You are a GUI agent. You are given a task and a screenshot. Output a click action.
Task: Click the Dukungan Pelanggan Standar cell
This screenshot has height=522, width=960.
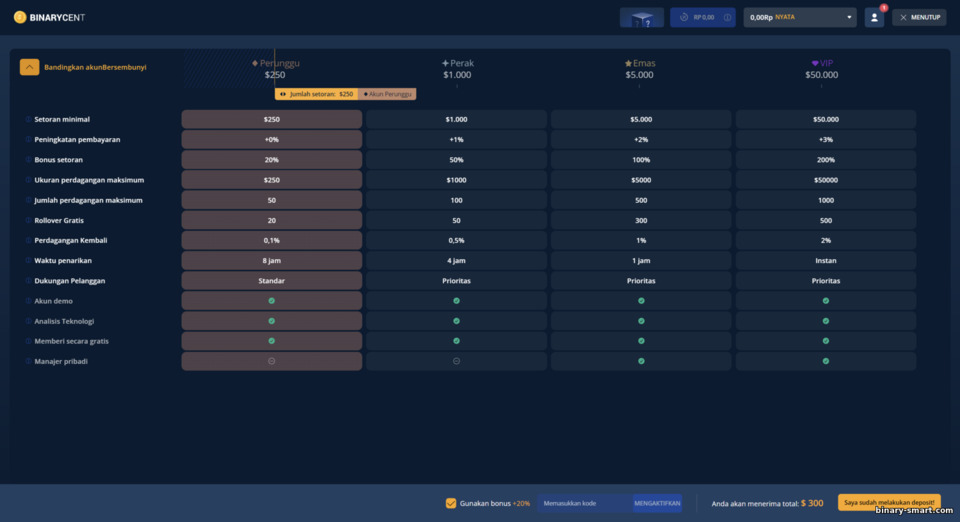(272, 281)
